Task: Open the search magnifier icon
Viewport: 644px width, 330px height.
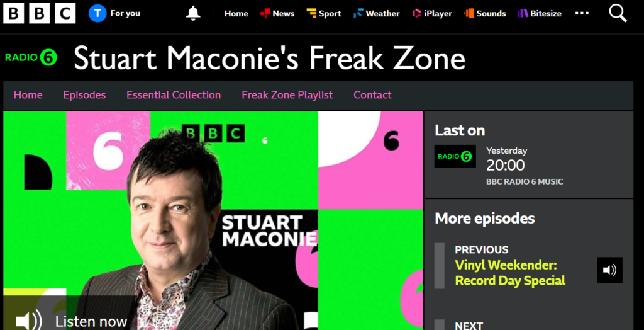Action: 618,14
